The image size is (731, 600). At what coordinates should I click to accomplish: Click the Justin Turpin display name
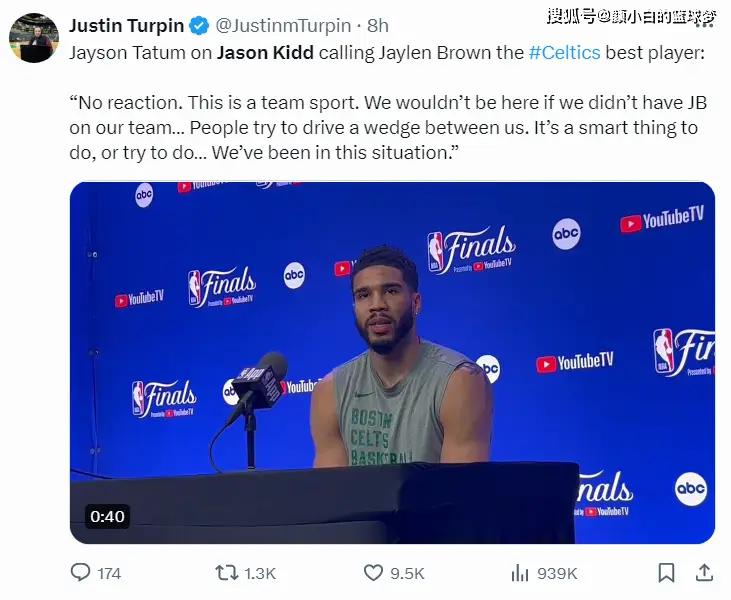(126, 26)
